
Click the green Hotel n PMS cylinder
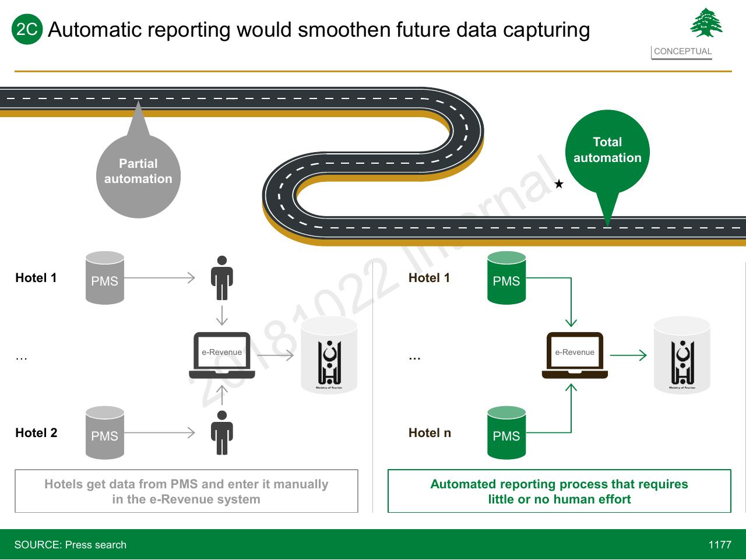506,433
